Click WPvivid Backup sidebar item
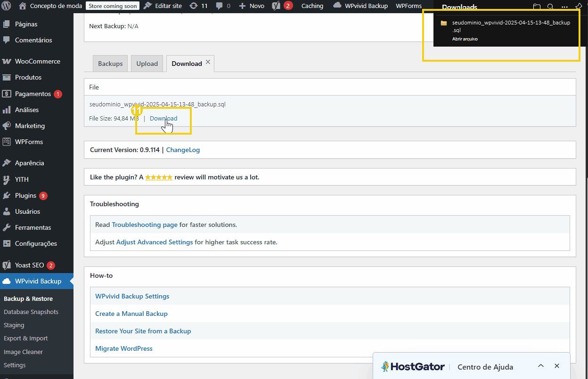 (37, 281)
